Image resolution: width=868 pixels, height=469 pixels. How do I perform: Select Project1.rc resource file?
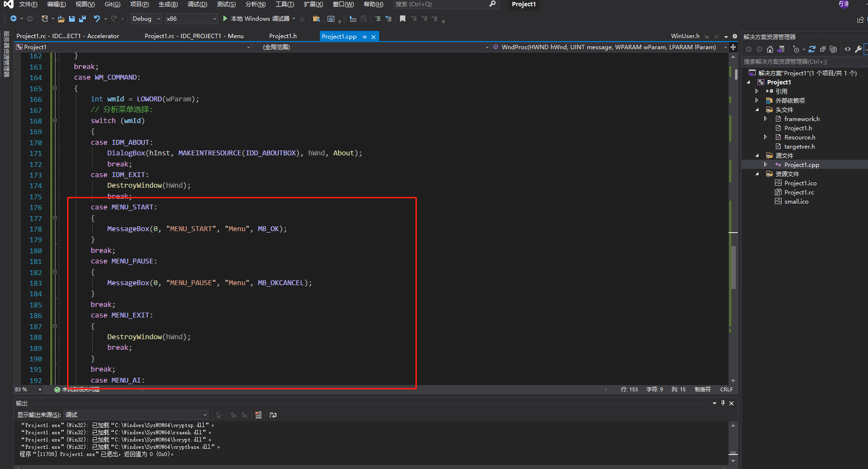(x=799, y=192)
